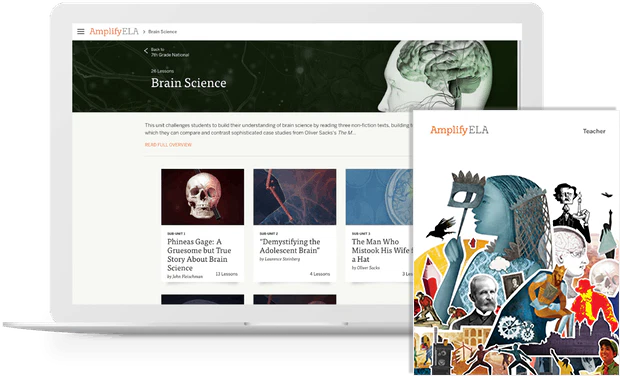
Task: Open the hamburger menu icon
Action: pos(81,31)
